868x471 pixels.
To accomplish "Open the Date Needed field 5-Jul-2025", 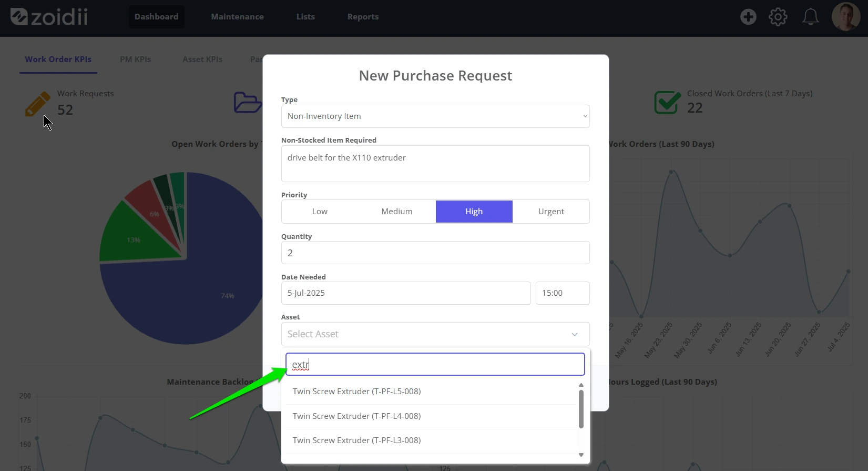I will coord(406,293).
